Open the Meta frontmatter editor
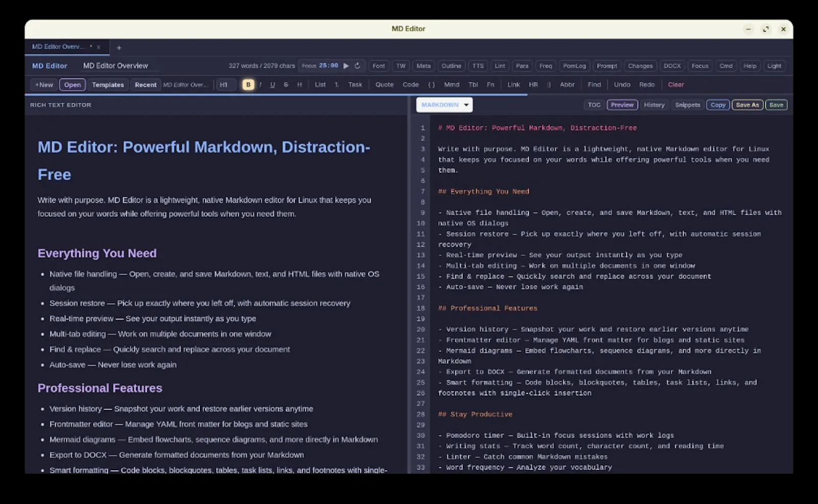818x504 pixels. pyautogui.click(x=423, y=66)
